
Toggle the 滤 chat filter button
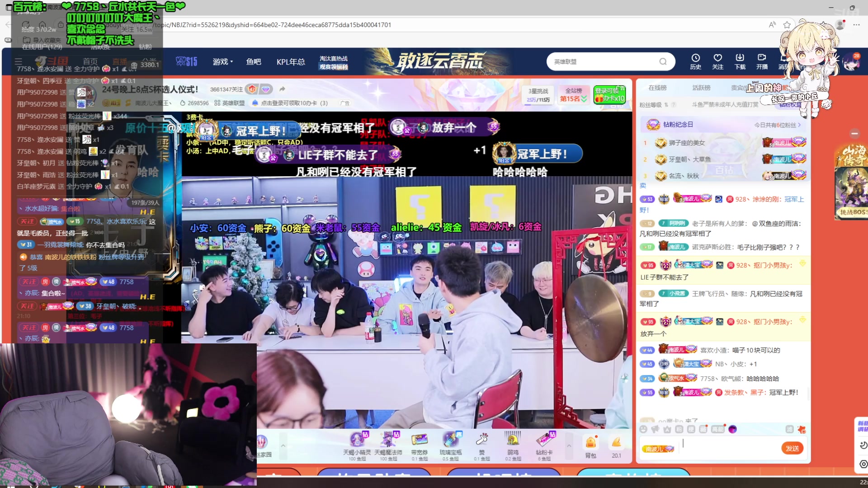click(789, 429)
